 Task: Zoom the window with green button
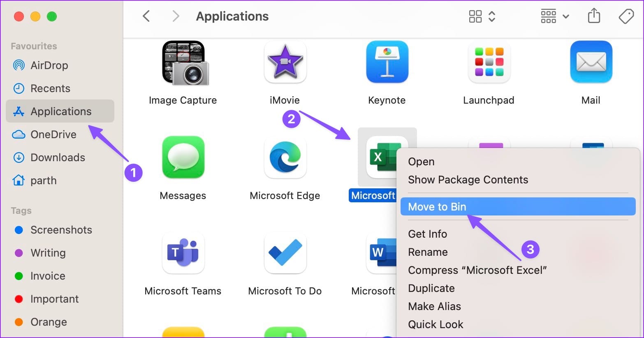click(52, 16)
